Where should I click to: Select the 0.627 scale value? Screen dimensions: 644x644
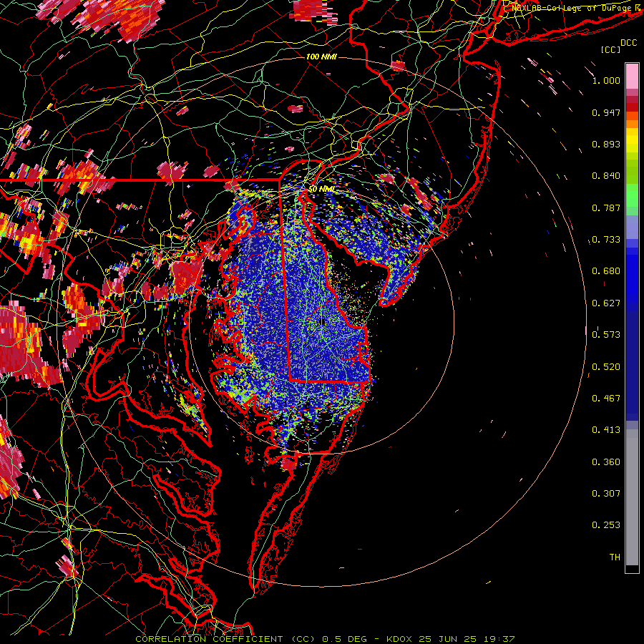pos(606,303)
